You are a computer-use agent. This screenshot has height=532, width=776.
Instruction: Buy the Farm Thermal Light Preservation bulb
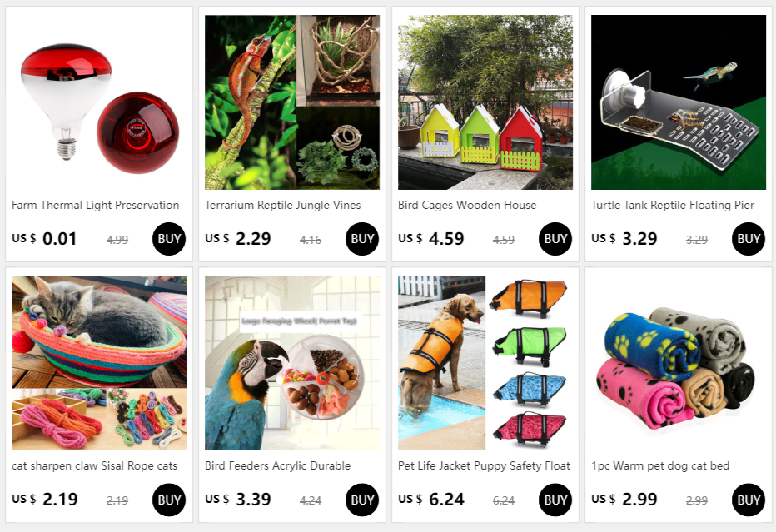(x=169, y=239)
